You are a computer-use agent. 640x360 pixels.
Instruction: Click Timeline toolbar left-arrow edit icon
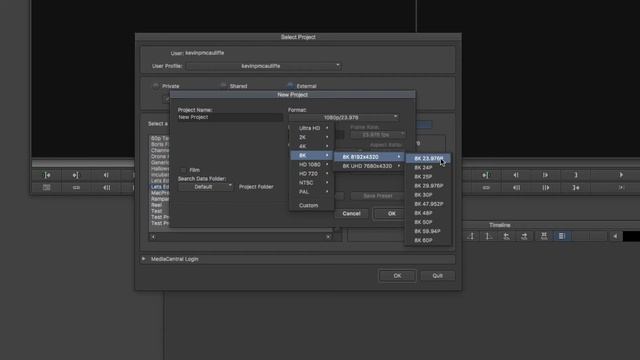point(507,236)
